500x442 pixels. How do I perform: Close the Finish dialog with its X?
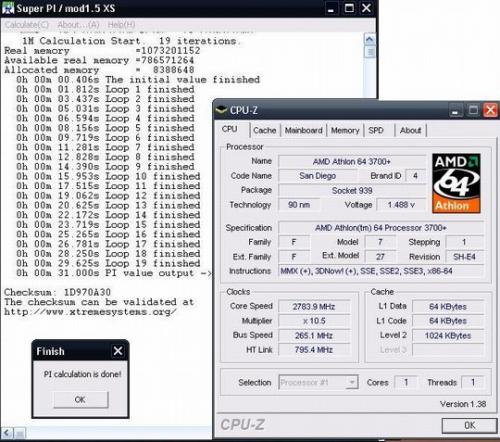tap(118, 351)
